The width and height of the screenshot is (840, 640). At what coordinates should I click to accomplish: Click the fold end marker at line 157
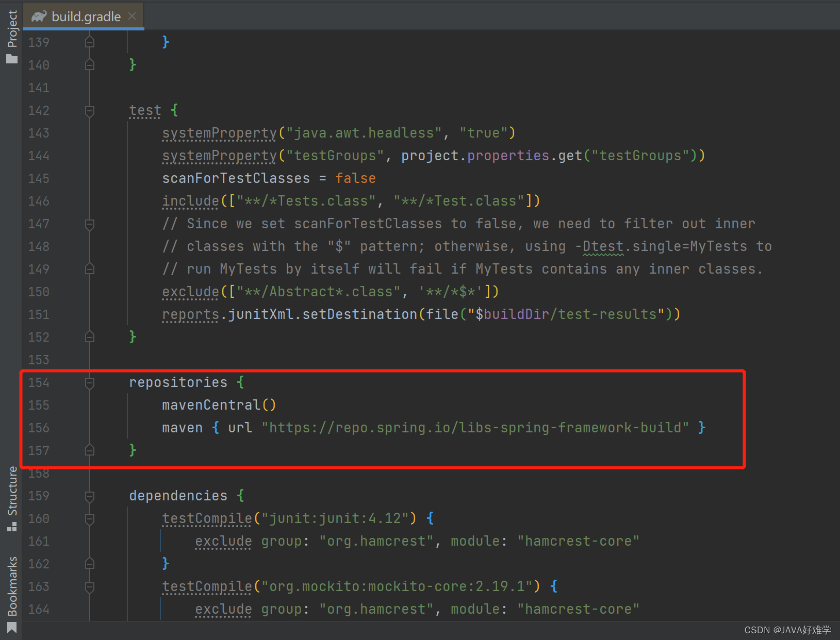(x=90, y=450)
